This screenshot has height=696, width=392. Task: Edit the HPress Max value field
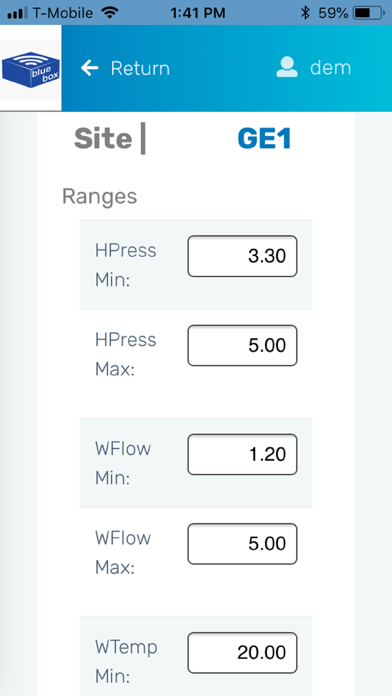242,345
